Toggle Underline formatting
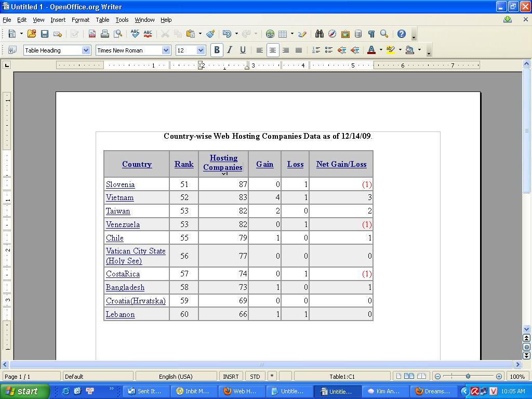Screen dimensions: 532x399 [x=243, y=50]
